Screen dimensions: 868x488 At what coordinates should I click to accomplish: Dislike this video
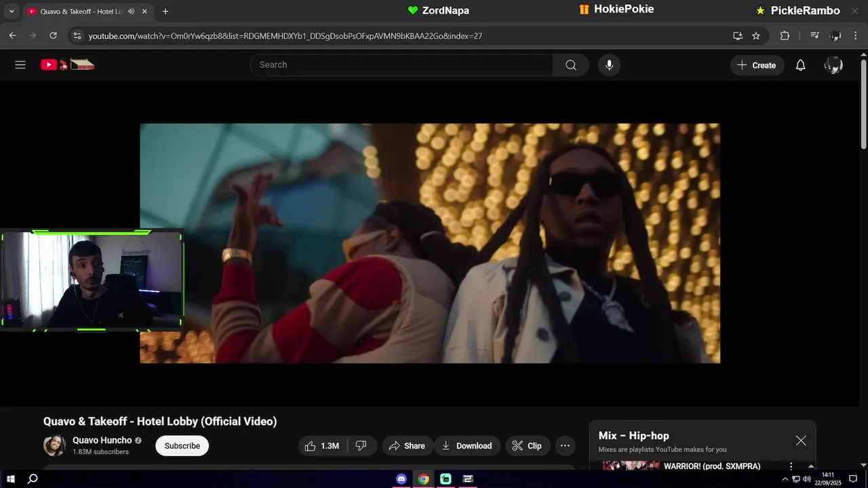click(361, 446)
